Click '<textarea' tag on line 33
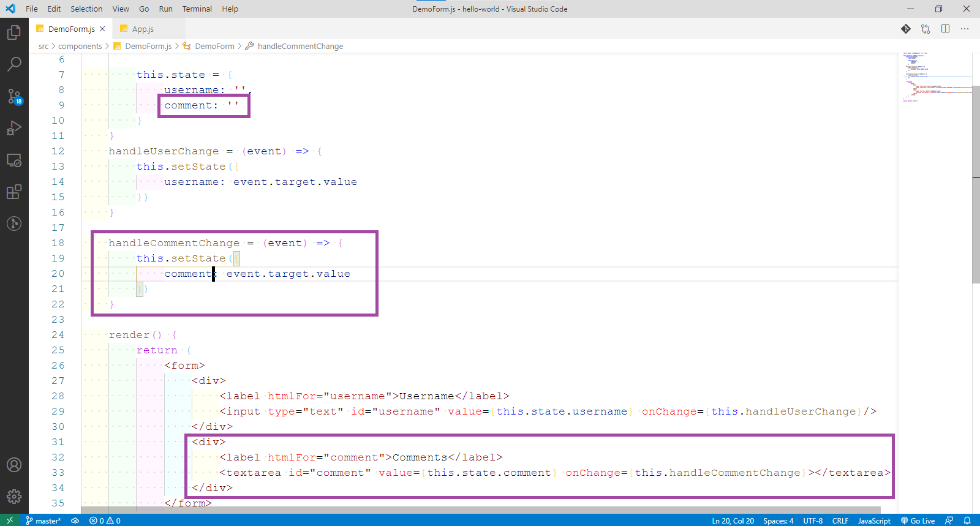 (x=250, y=473)
